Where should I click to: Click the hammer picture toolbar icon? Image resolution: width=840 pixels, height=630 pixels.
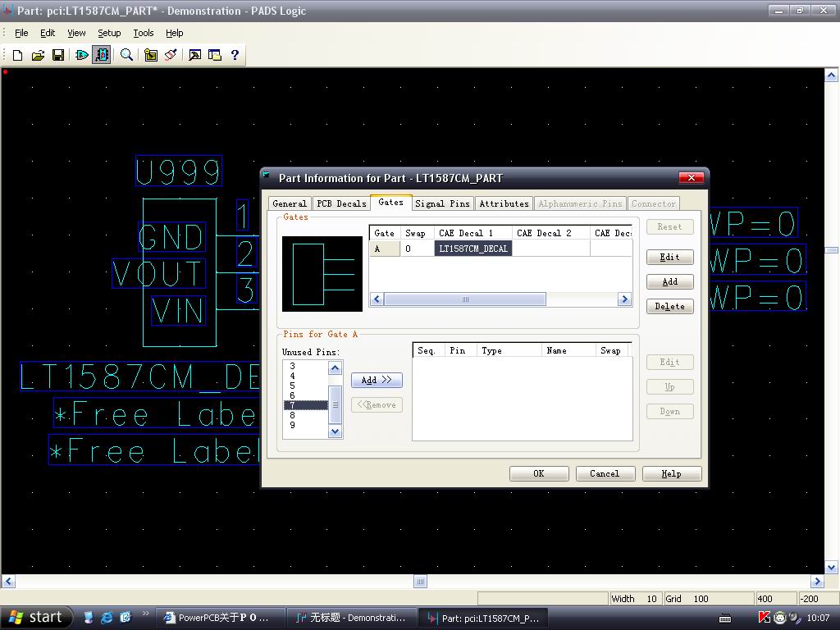tap(194, 55)
